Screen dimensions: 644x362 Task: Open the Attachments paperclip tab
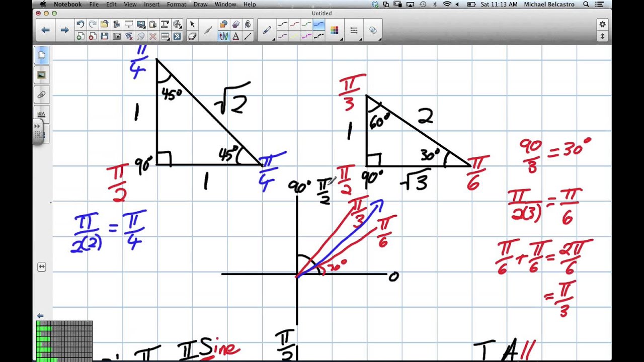(41, 95)
